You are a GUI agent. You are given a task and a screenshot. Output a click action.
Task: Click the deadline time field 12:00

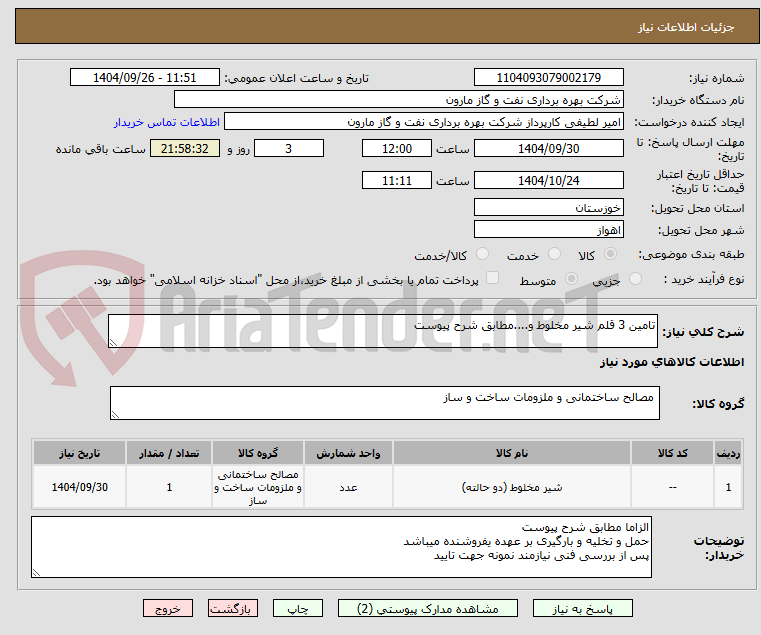(397, 148)
